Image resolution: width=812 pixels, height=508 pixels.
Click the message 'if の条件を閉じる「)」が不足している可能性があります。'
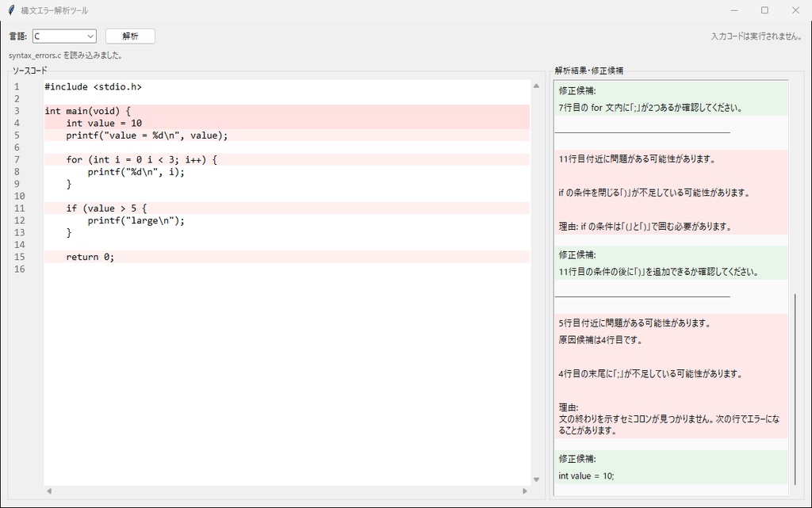click(x=654, y=193)
